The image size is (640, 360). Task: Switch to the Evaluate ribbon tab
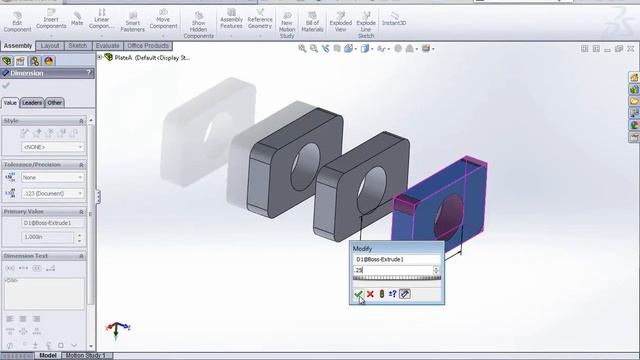tap(107, 46)
